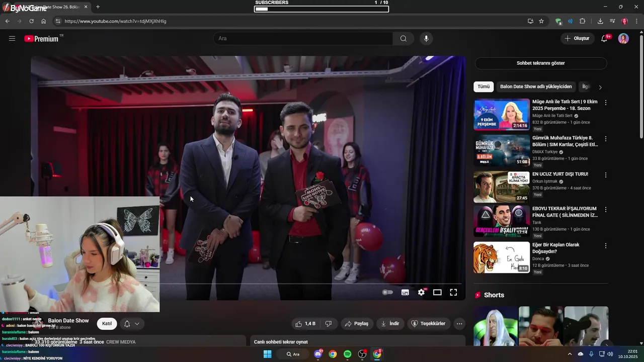Click the YouTube search field Ara
This screenshot has width=644, height=362.
pyautogui.click(x=303, y=39)
